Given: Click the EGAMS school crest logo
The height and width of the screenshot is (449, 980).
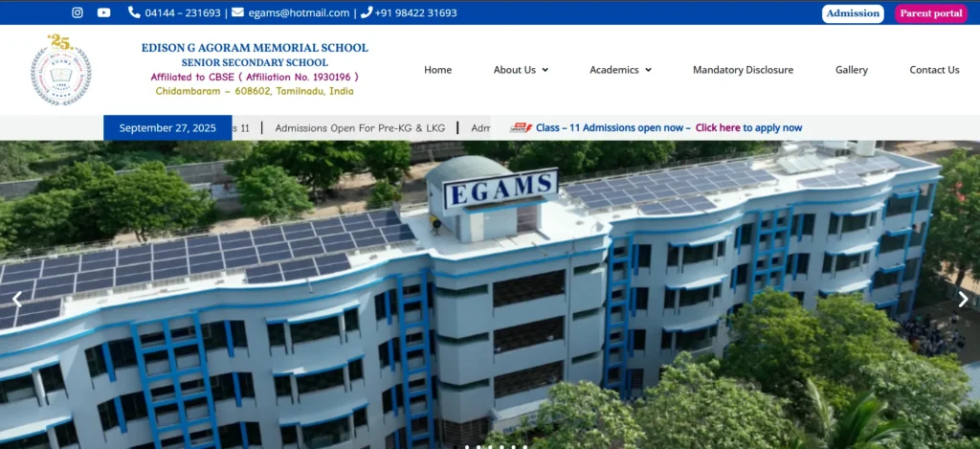Looking at the screenshot, I should pos(60,70).
